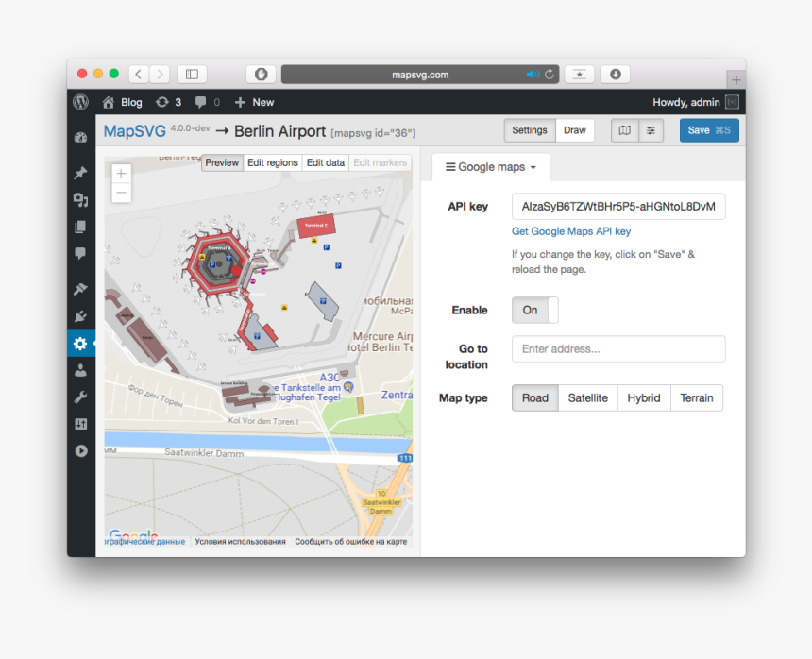Expand the Google maps dropdown menu
The height and width of the screenshot is (659, 812).
click(x=490, y=167)
